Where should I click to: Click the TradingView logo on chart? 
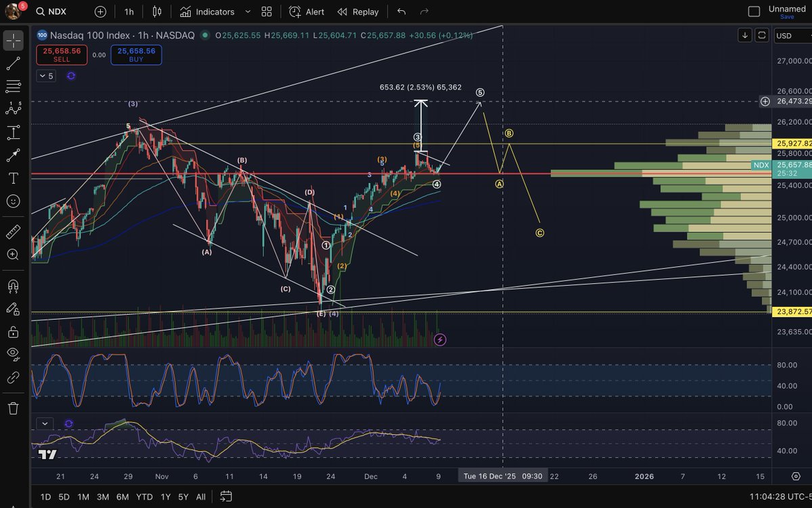47,454
